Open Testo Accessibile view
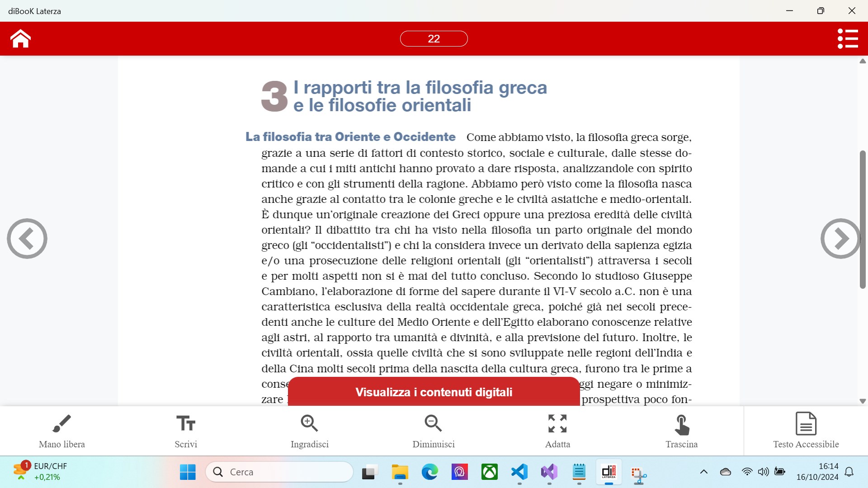Image resolution: width=868 pixels, height=488 pixels. (806, 431)
